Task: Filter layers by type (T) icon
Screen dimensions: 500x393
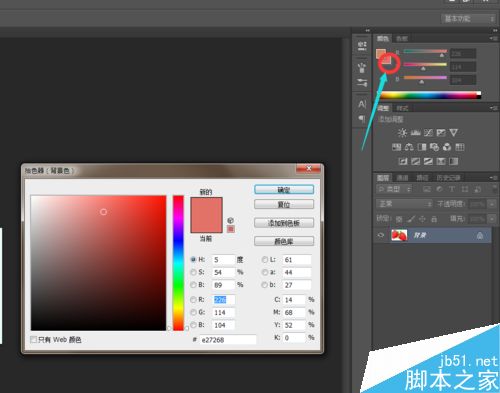Action: [x=452, y=189]
